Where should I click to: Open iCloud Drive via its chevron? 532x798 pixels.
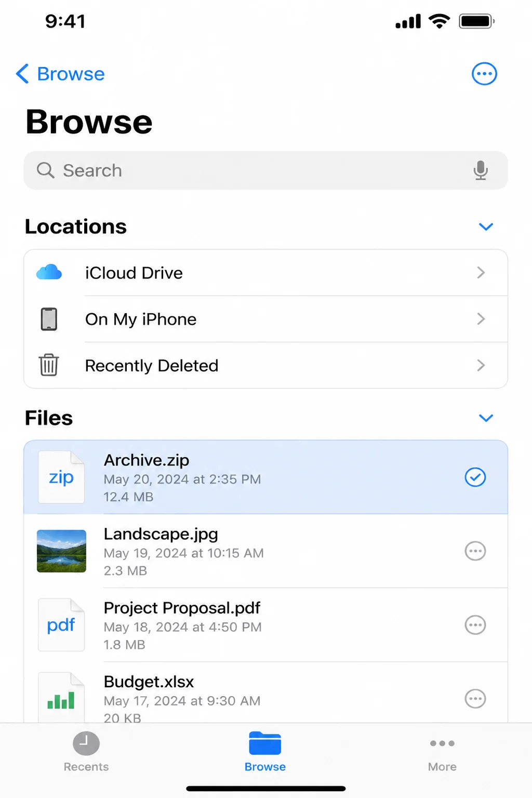pos(481,272)
